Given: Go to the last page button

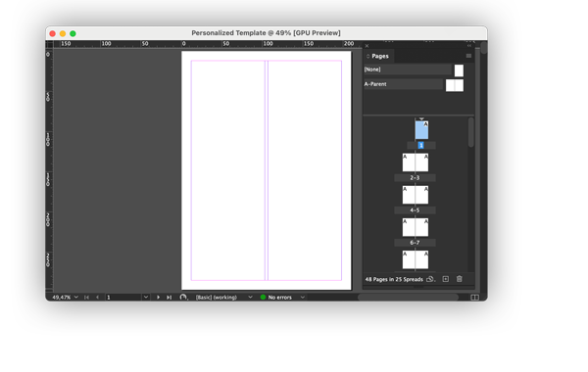Looking at the screenshot, I should pyautogui.click(x=170, y=297).
